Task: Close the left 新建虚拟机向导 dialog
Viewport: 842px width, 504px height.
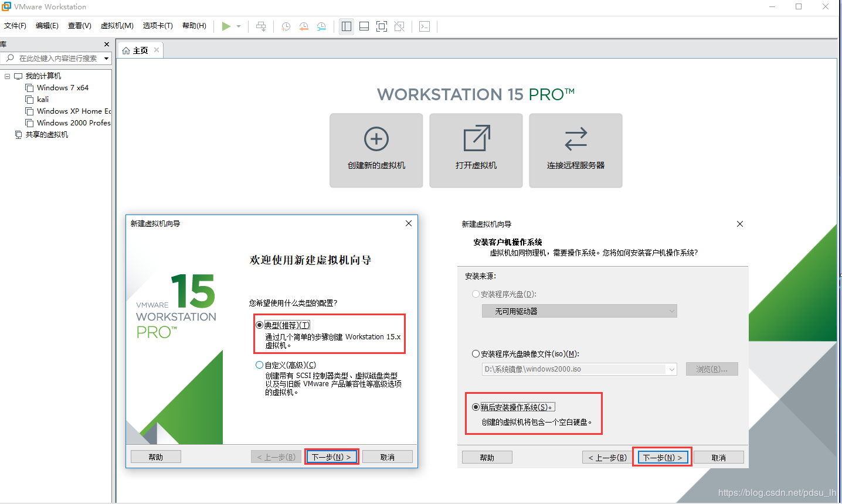Action: [x=409, y=223]
